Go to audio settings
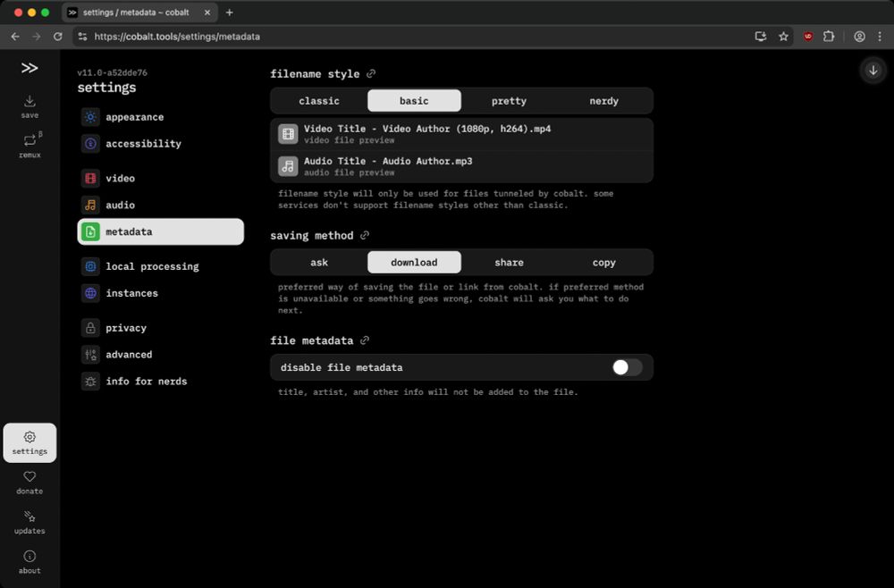This screenshot has width=894, height=588. click(x=161, y=206)
